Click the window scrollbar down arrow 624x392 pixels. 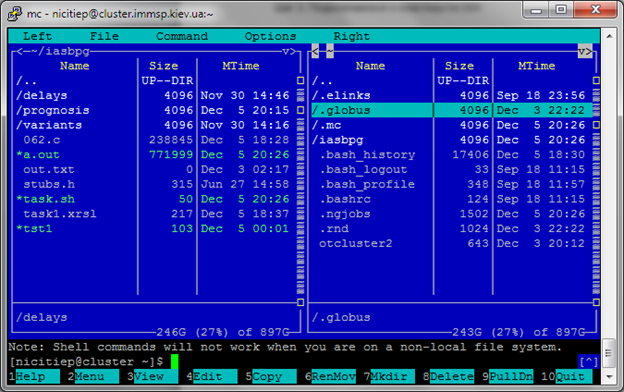tap(609, 376)
